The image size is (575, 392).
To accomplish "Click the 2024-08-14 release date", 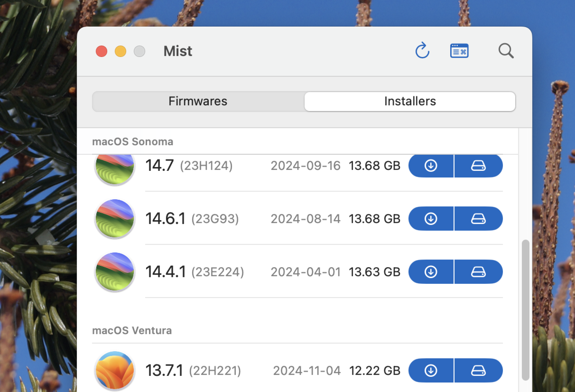I will coord(306,219).
